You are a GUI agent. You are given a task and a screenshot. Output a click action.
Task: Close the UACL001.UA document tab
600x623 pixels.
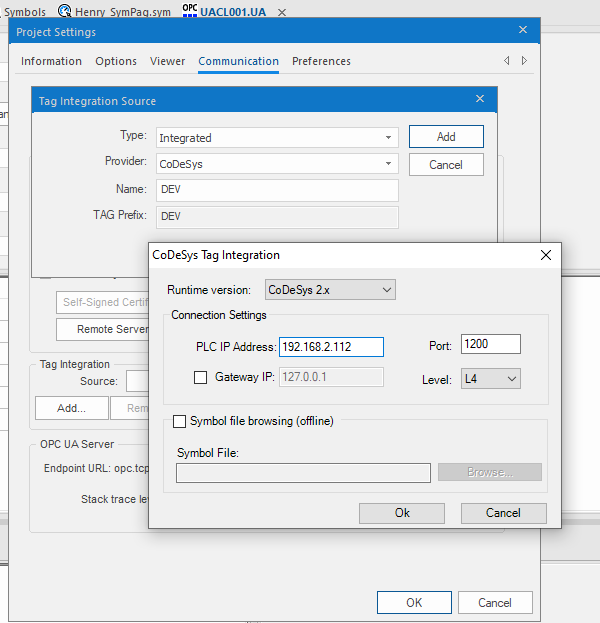[x=282, y=12]
